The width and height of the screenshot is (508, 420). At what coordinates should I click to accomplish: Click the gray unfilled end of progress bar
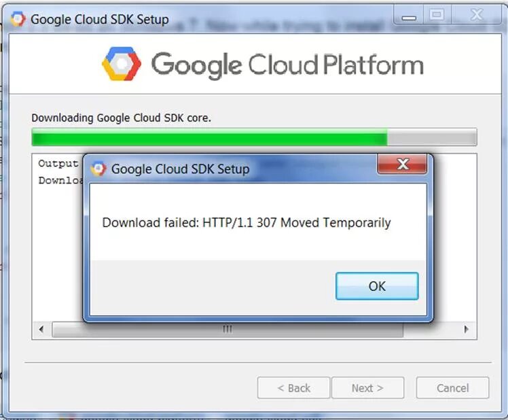[432, 137]
